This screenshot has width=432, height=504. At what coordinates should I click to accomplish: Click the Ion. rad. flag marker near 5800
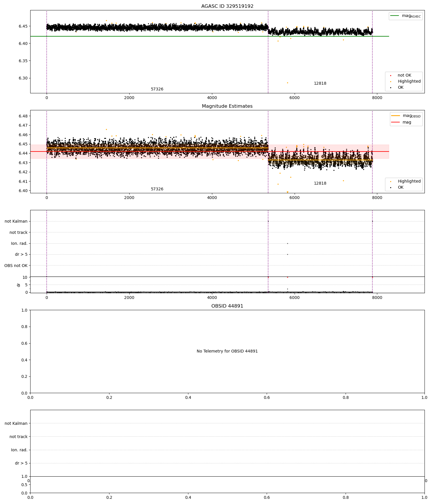click(x=287, y=243)
